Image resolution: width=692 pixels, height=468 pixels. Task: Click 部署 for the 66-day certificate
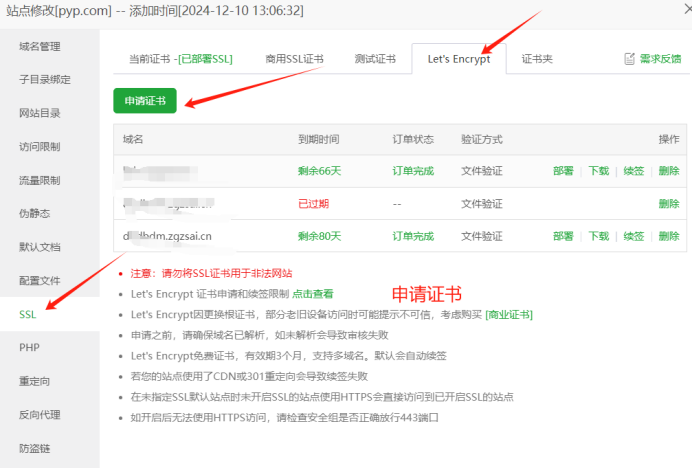tap(563, 171)
